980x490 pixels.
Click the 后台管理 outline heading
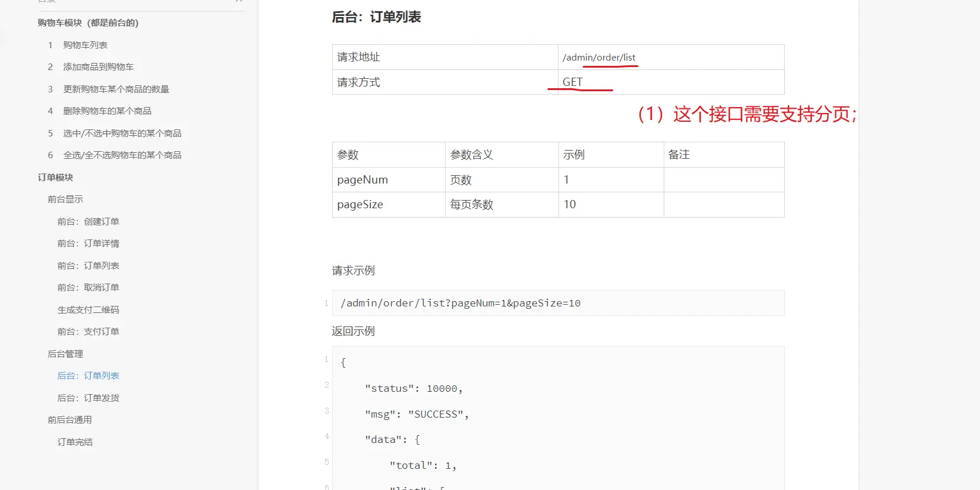coord(65,354)
